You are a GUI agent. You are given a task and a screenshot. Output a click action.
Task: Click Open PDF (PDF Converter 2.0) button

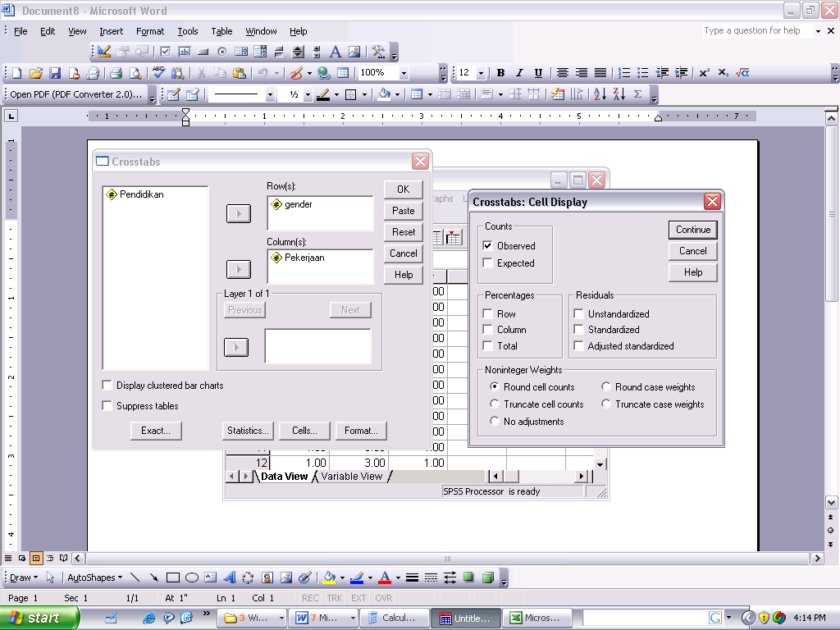click(76, 94)
